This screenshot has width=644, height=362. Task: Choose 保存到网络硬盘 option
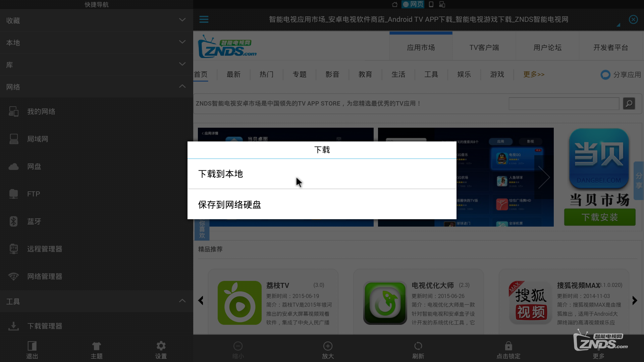pos(322,204)
